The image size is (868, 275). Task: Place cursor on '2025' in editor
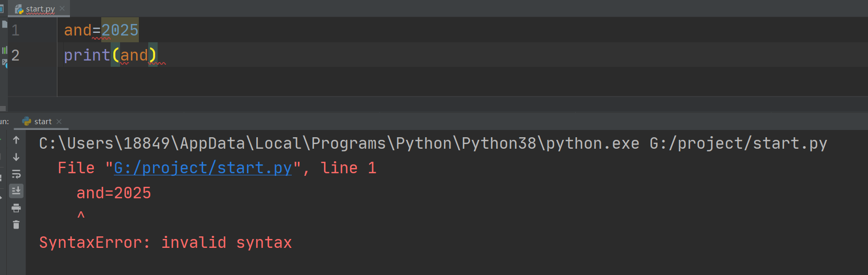click(x=120, y=30)
